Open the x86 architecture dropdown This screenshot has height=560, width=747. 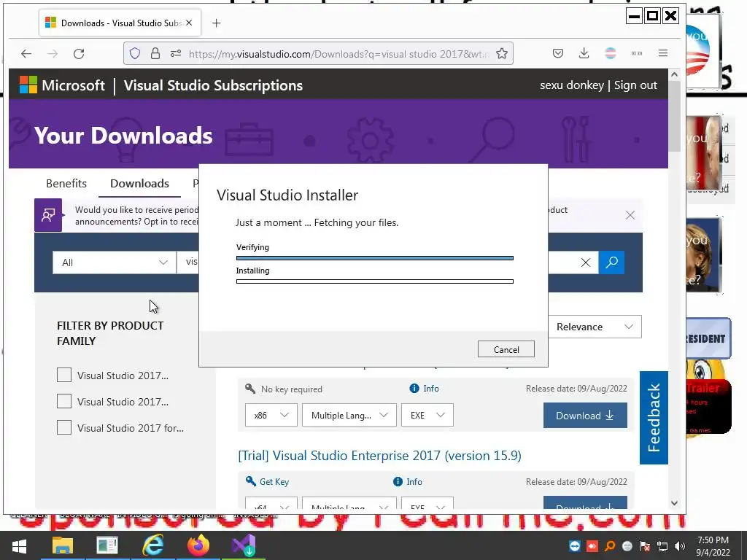click(x=271, y=415)
